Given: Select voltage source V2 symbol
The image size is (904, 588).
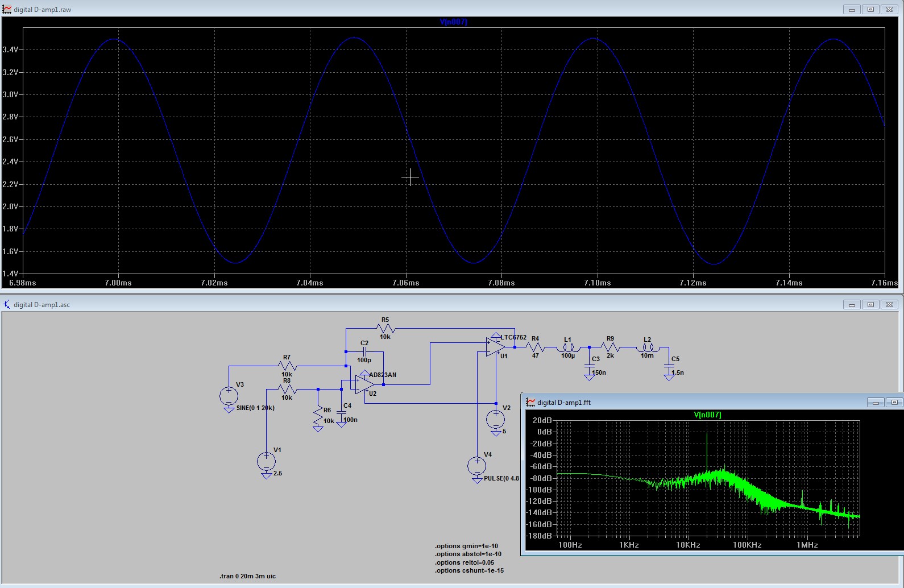Looking at the screenshot, I should [x=496, y=420].
